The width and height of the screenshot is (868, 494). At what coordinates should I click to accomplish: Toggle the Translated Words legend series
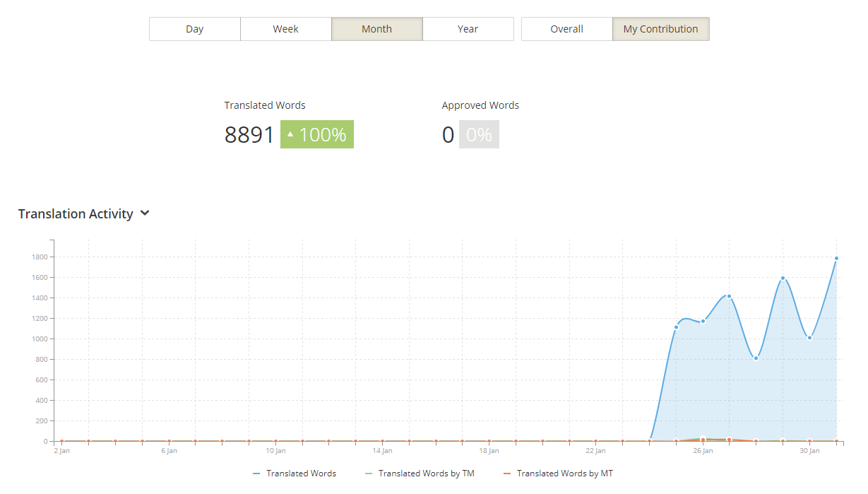point(295,474)
